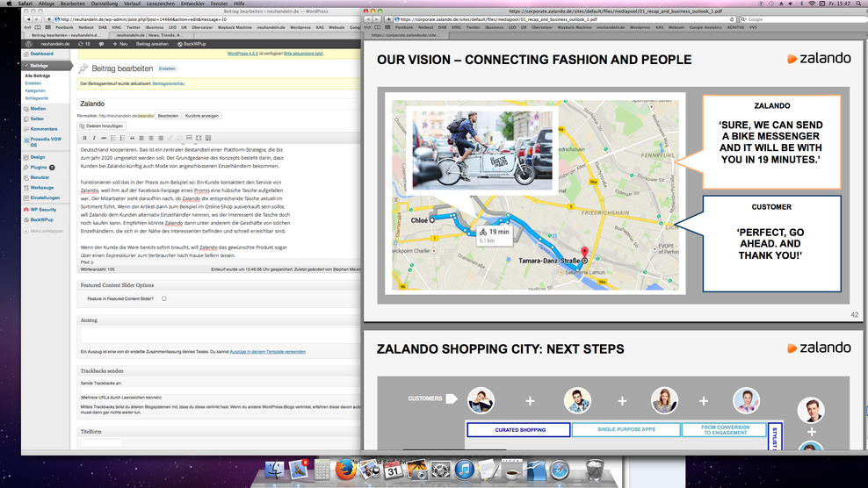The width and height of the screenshot is (868, 488).
Task: Center-align text in post editor
Action: pos(151,138)
